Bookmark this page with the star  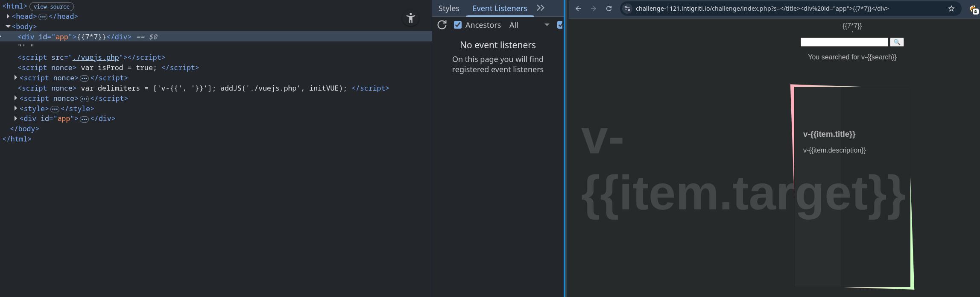click(x=951, y=9)
